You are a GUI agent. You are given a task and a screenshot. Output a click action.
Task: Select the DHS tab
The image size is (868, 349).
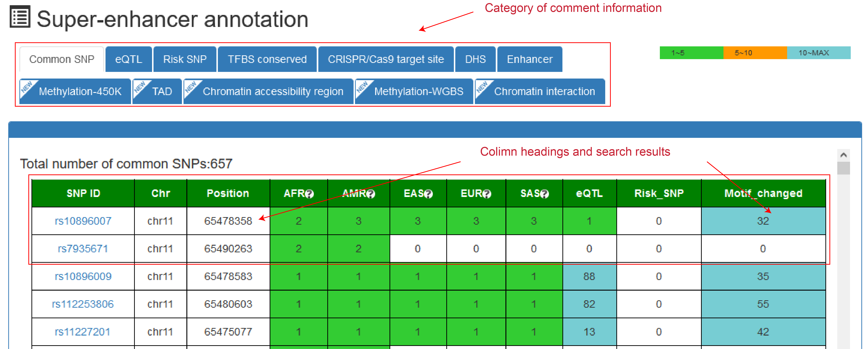point(475,59)
